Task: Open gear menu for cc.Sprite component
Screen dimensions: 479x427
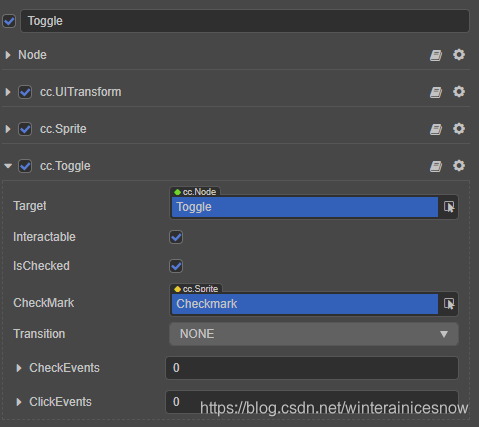Action: [459, 129]
